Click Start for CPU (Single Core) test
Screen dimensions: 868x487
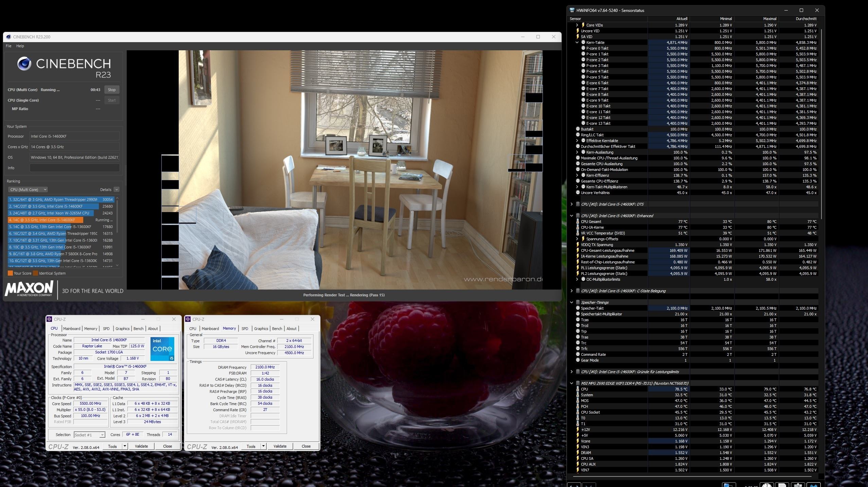pyautogui.click(x=112, y=100)
